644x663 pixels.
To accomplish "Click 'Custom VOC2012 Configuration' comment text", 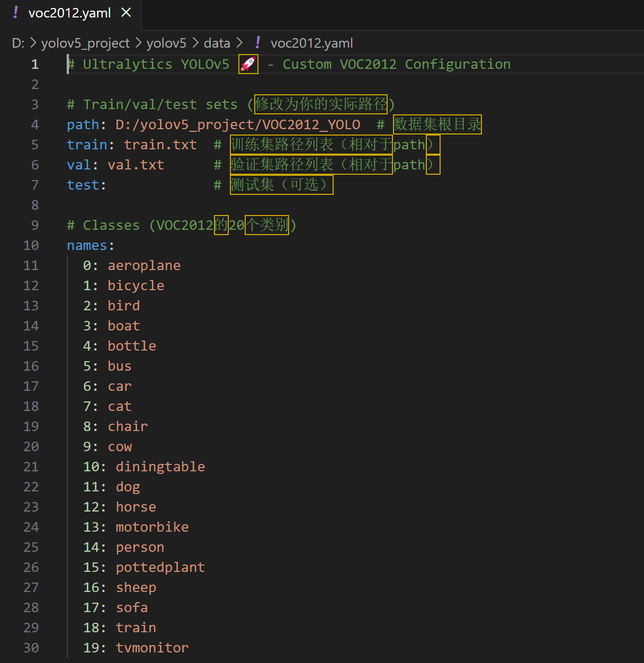I will pos(397,65).
